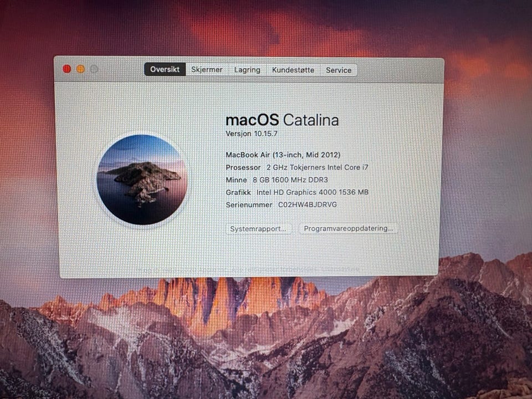Click the 'Minne' label
Viewport: 532px width, 399px height.
(237, 180)
